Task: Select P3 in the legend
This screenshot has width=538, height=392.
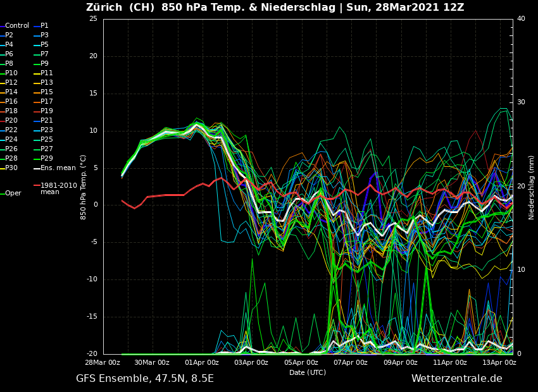Action: [44, 35]
